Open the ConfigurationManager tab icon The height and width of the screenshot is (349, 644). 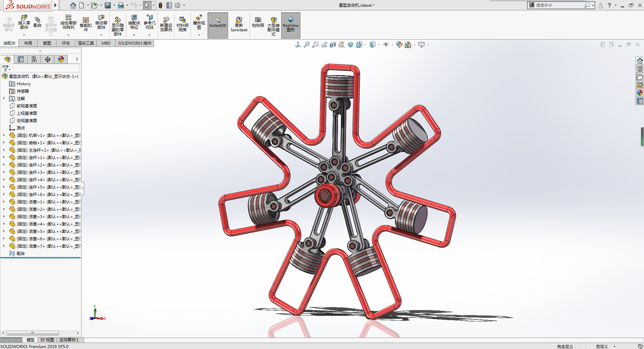tap(34, 59)
